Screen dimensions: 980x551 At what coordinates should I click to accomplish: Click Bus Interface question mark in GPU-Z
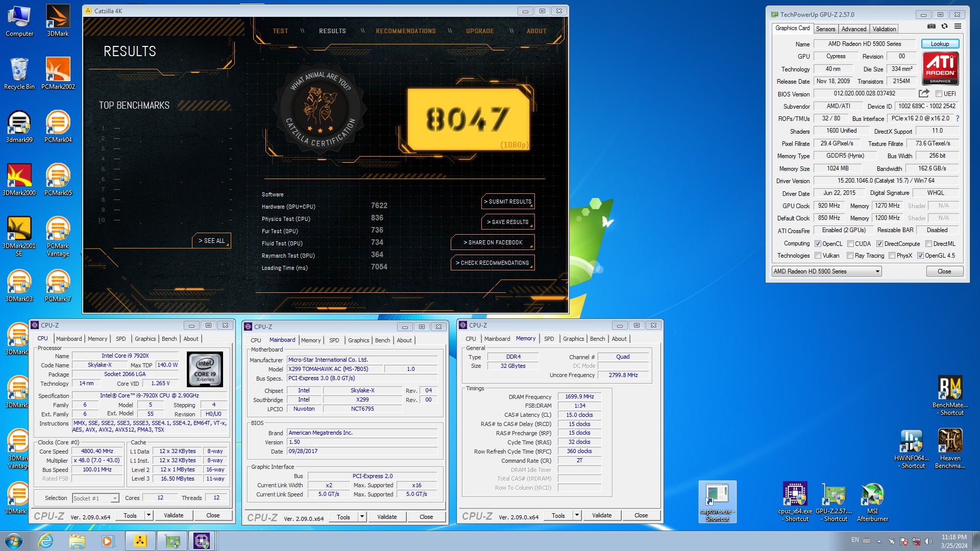point(957,118)
